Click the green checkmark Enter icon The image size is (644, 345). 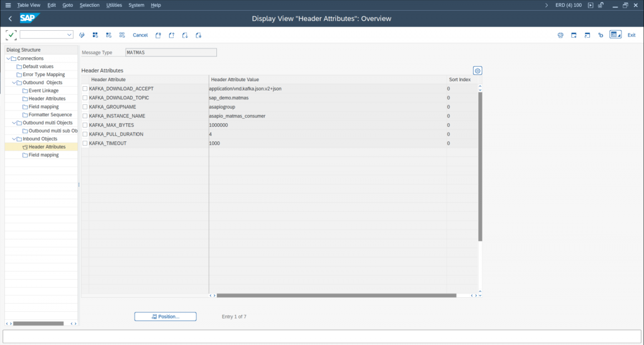click(x=11, y=35)
